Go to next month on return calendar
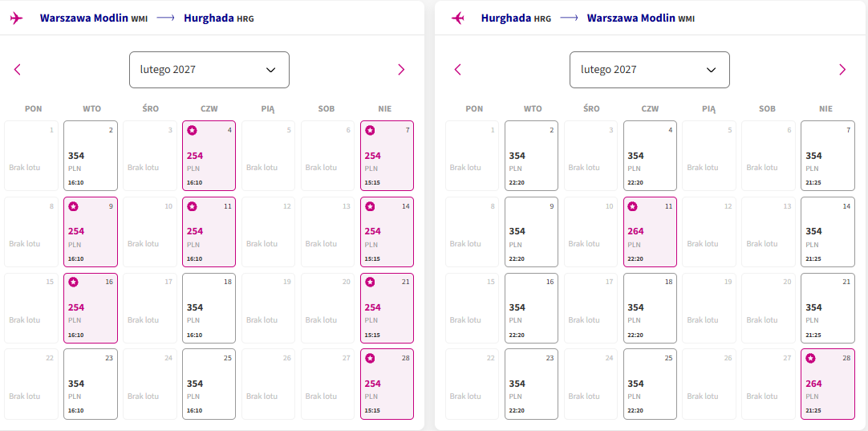Screen dimensions: 868x431 pos(842,70)
